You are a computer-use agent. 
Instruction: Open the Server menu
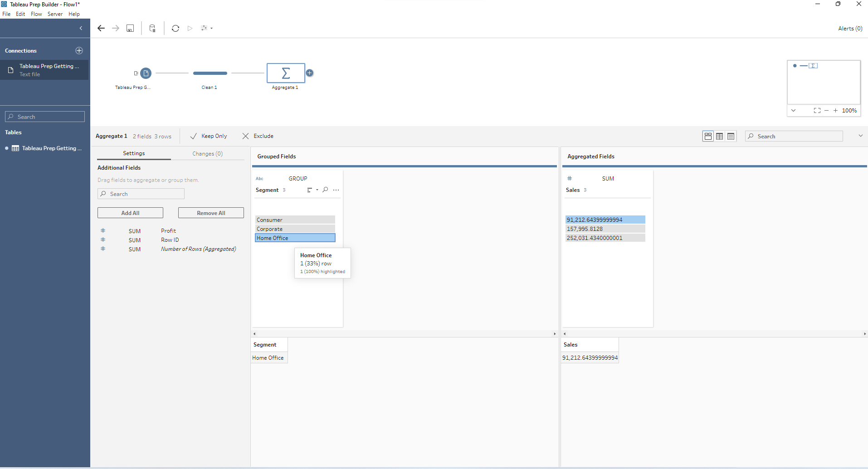(55, 14)
